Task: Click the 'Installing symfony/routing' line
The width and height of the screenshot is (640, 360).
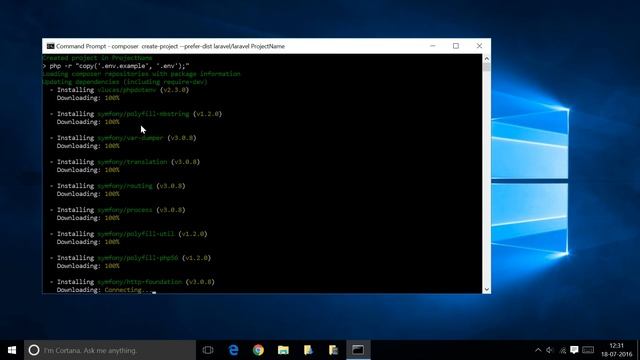Action: point(118,186)
